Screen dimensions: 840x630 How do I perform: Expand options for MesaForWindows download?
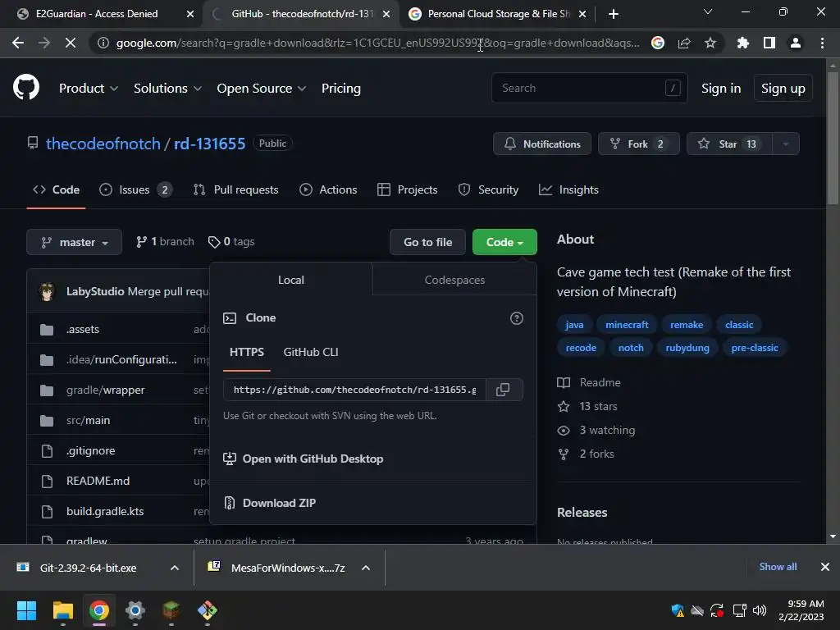366,568
